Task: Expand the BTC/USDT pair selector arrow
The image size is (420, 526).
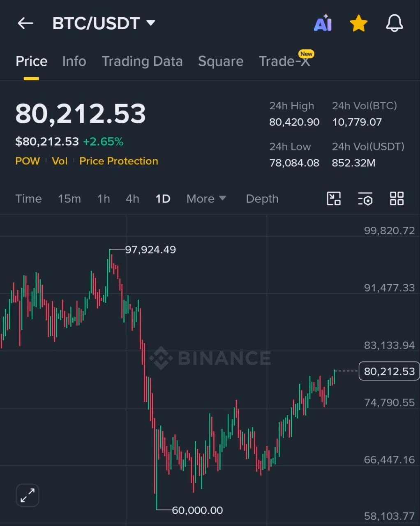Action: pos(151,23)
